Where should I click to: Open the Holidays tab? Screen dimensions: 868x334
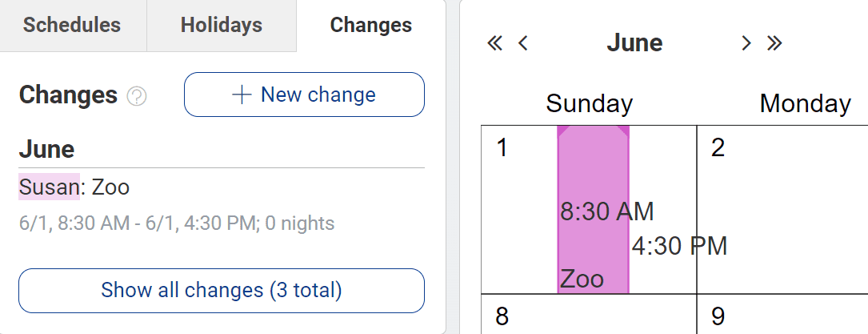pyautogui.click(x=222, y=26)
